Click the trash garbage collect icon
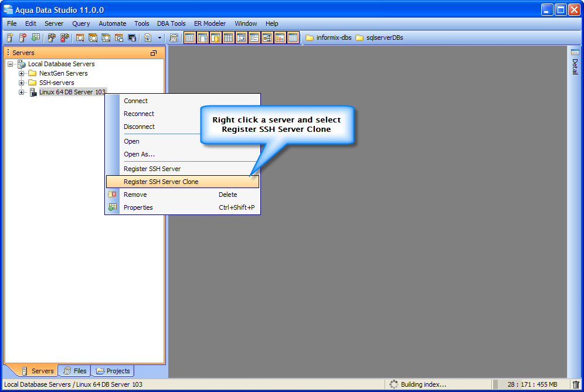The image size is (584, 392). 576,384
